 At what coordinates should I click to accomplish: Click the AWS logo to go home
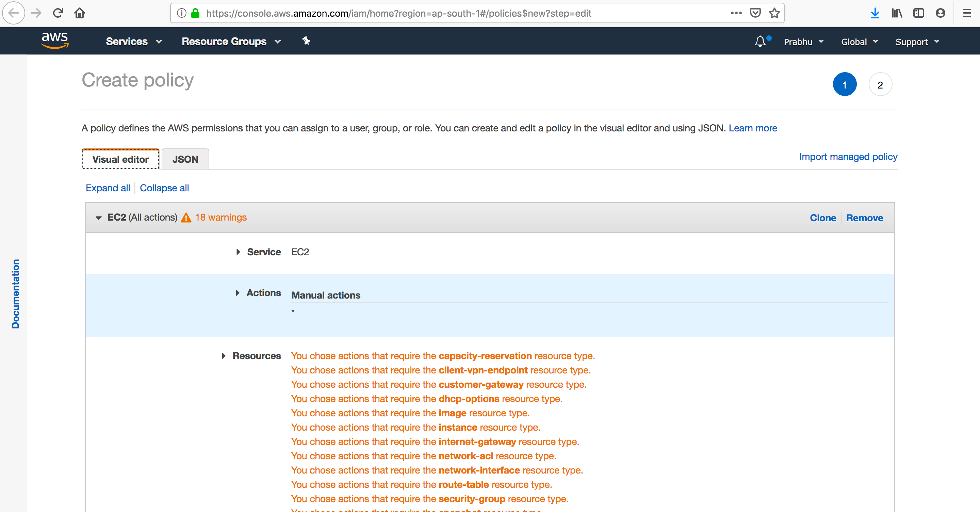click(55, 41)
